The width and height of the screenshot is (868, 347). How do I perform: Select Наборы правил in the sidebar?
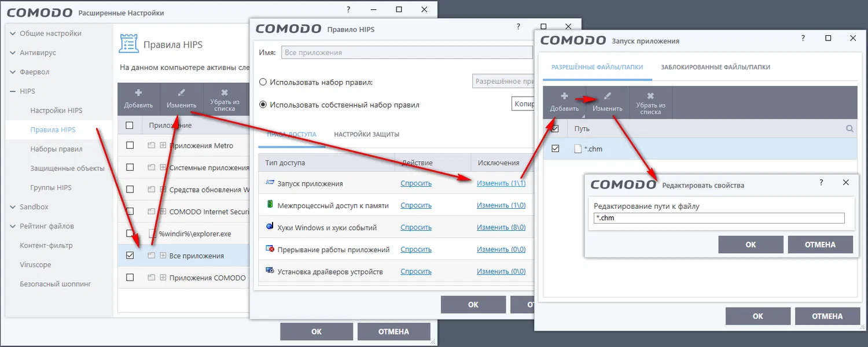(56, 149)
